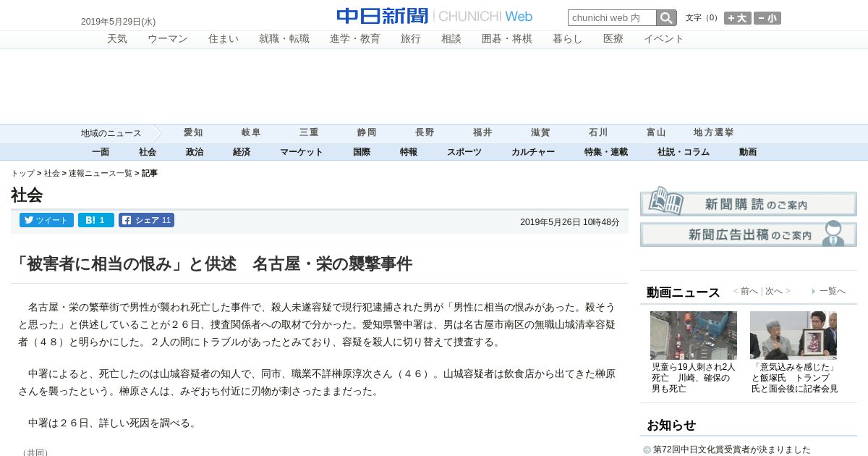The height and width of the screenshot is (456, 868).
Task: Open the 相談 menu item
Action: tap(451, 39)
